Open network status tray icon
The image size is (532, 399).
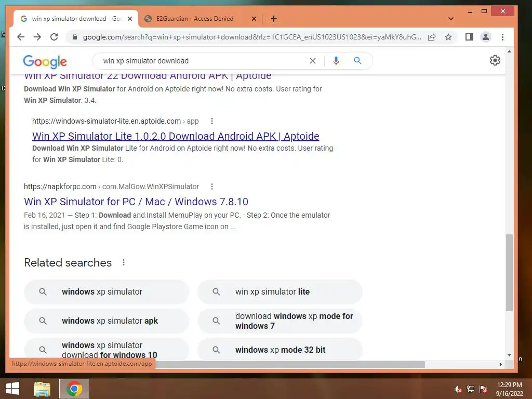click(471, 389)
